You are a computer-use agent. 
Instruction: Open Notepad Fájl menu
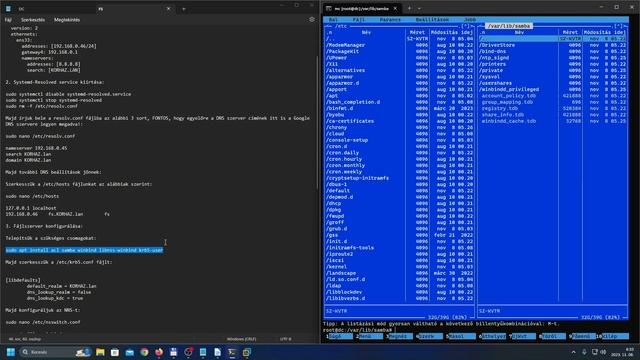(8, 20)
